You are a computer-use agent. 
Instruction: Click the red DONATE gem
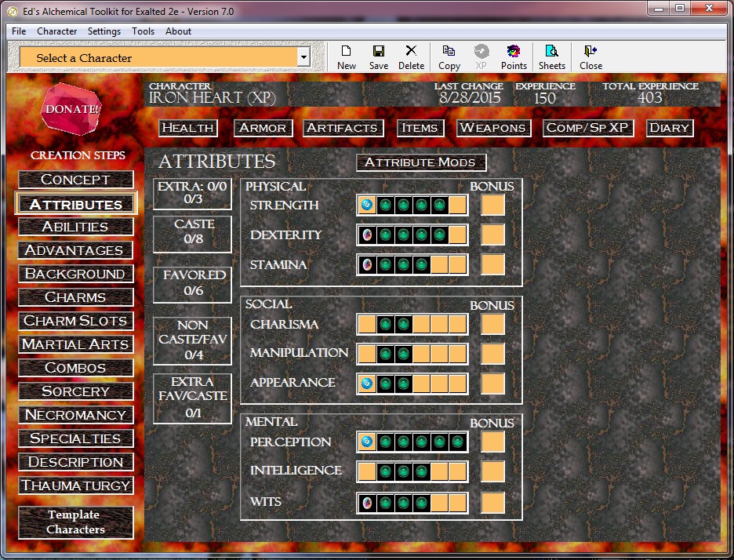click(71, 109)
